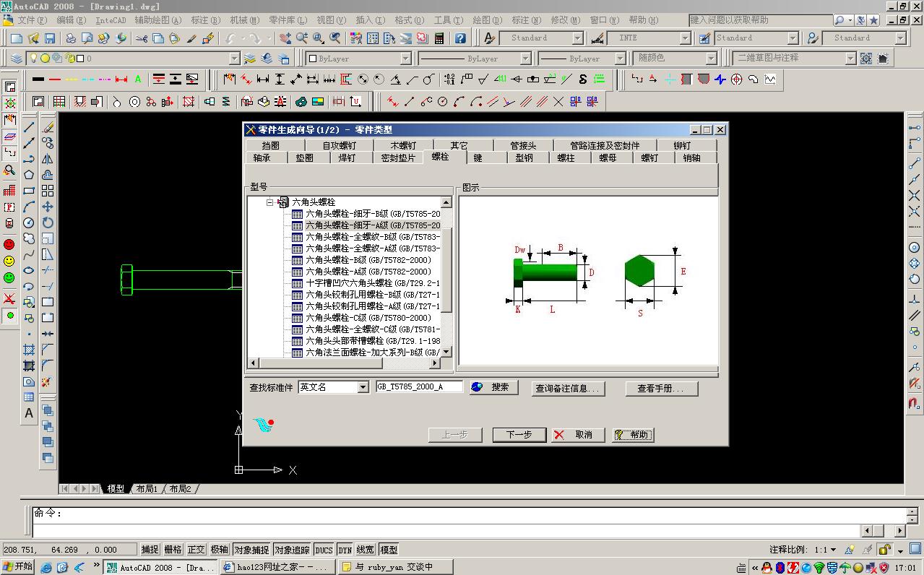Click the 搜索 search button
The width and height of the screenshot is (924, 575).
pos(493,388)
